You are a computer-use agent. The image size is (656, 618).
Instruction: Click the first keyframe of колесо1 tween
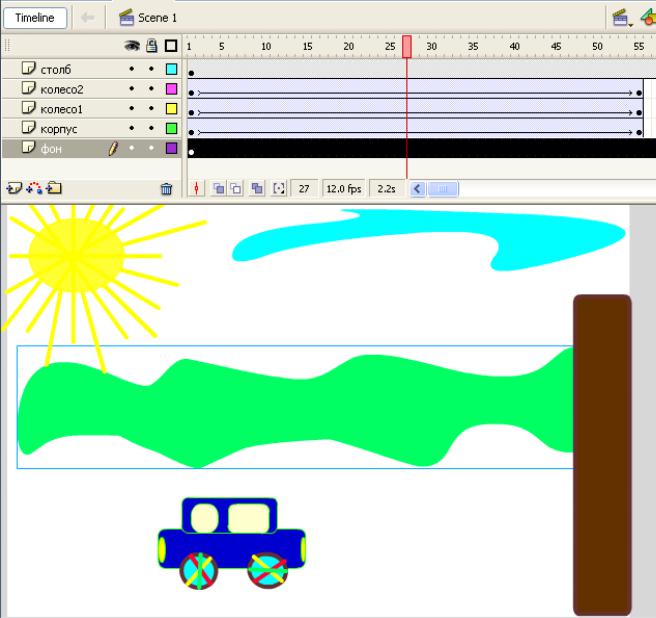[191, 113]
